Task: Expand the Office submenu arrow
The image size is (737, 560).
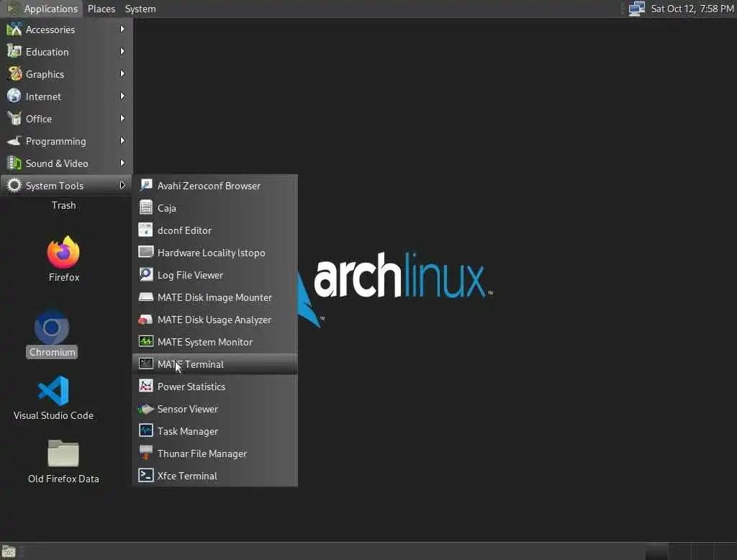Action: coord(122,119)
